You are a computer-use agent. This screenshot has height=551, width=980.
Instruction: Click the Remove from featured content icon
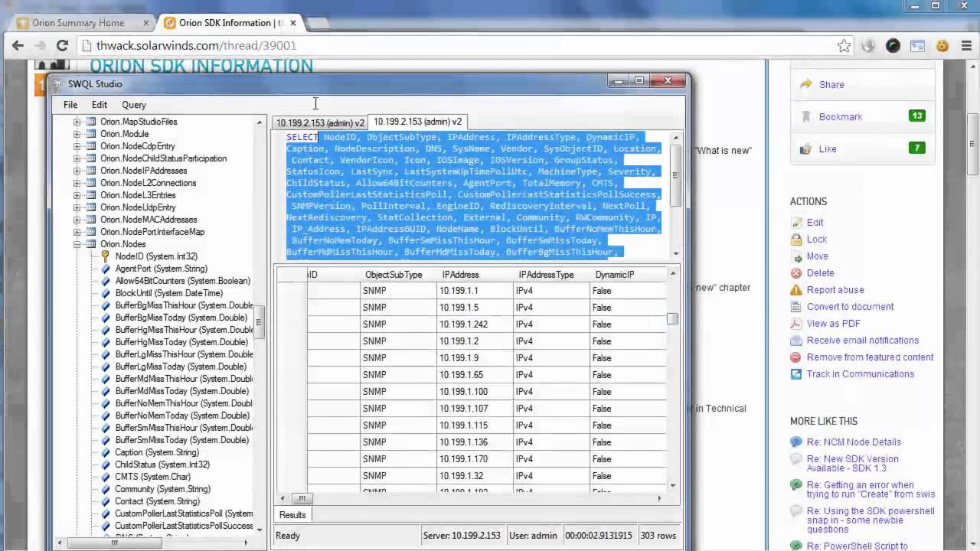click(x=796, y=357)
